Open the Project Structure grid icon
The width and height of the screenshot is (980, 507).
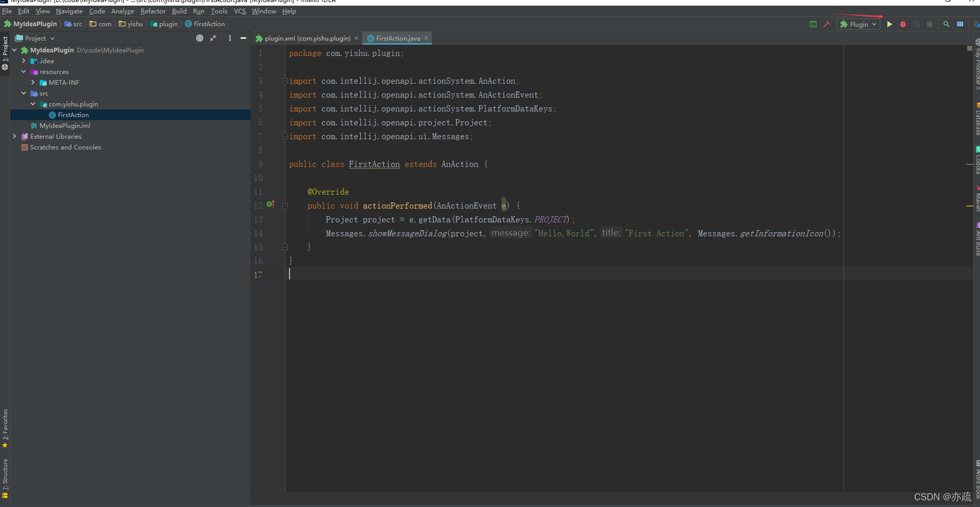pos(960,24)
